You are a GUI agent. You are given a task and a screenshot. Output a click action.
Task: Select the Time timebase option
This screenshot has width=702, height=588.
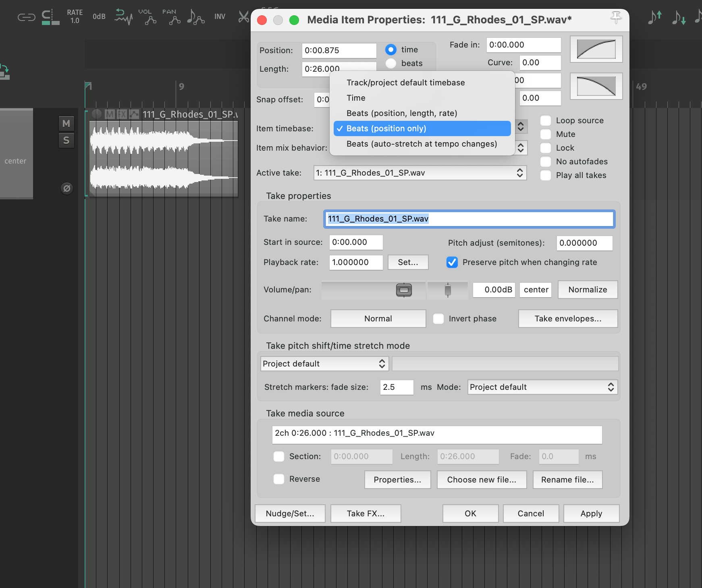[356, 98]
